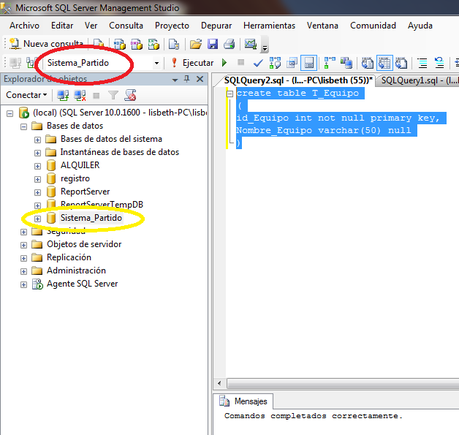Image resolution: width=459 pixels, height=435 pixels.
Task: Open the Ayuda menu
Action: pos(420,26)
